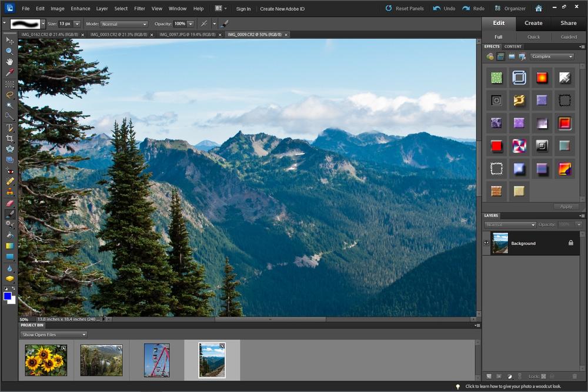This screenshot has height=392, width=588.
Task: Open the Enhance menu
Action: (80, 9)
